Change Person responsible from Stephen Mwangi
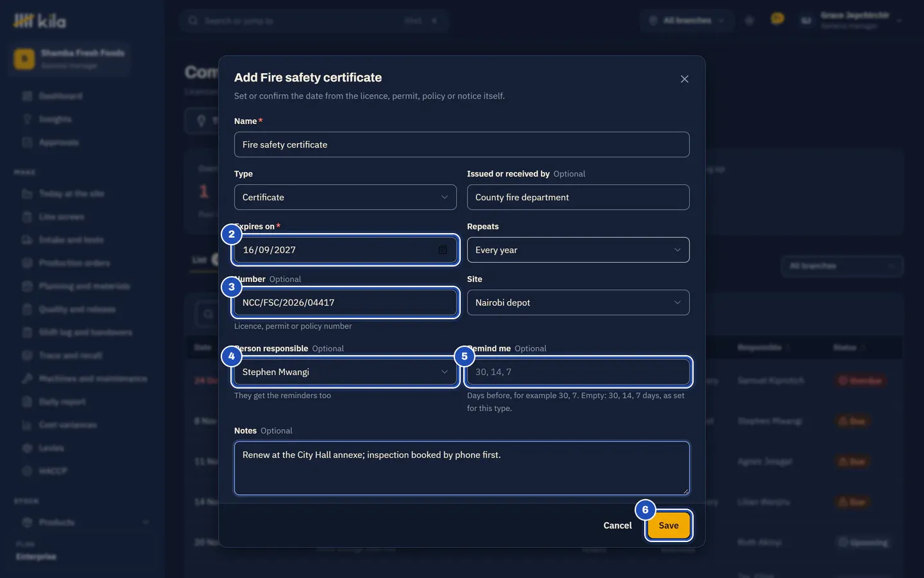924x578 pixels. [x=345, y=372]
